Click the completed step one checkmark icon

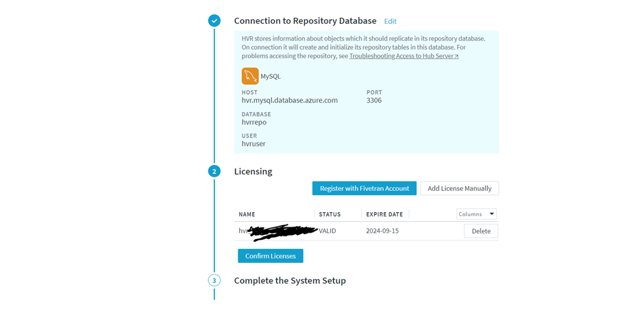(x=214, y=21)
